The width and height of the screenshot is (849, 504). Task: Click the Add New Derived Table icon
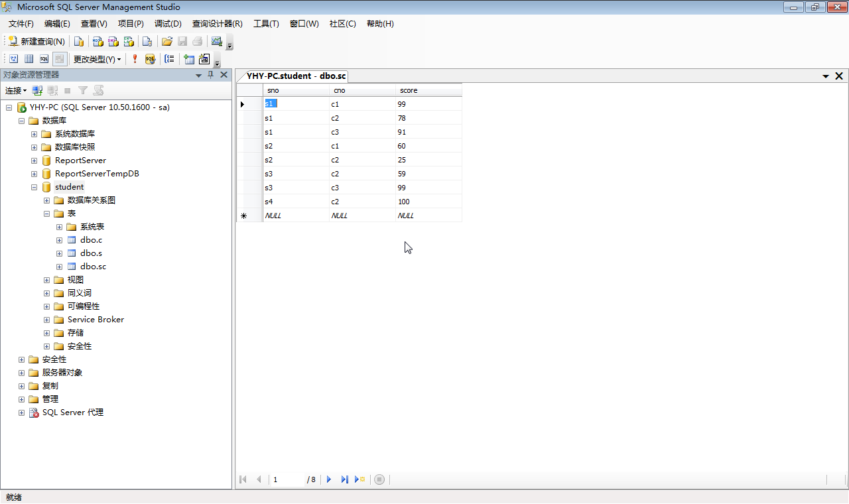click(204, 59)
